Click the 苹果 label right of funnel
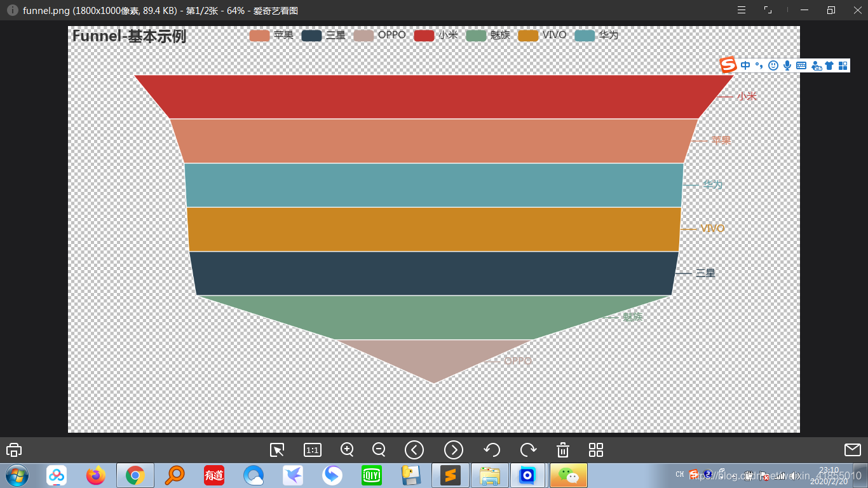Image resolution: width=868 pixels, height=488 pixels. pos(721,140)
